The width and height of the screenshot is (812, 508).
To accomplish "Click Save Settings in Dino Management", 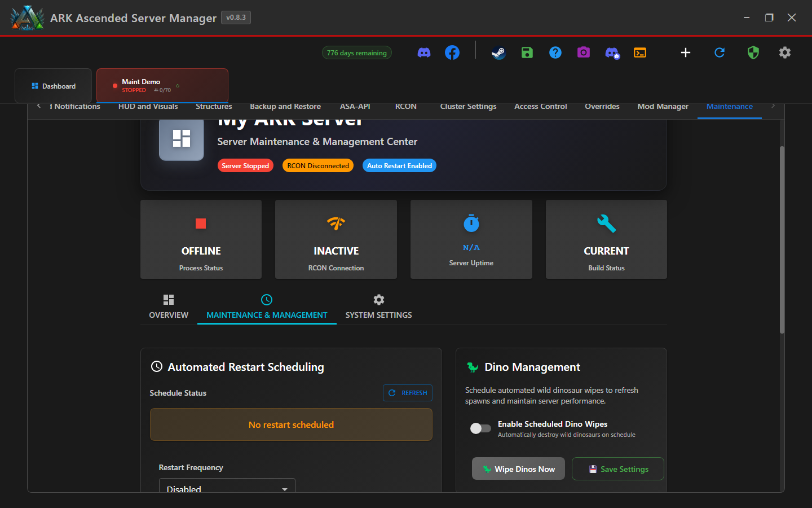I will 618,468.
